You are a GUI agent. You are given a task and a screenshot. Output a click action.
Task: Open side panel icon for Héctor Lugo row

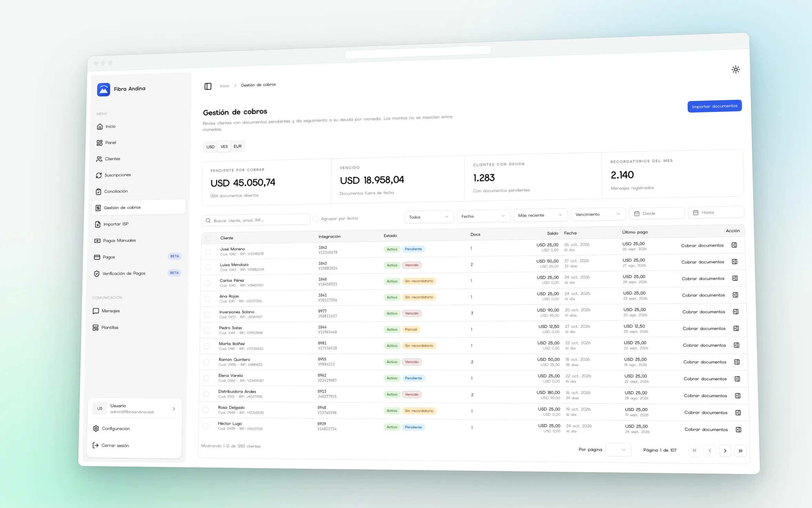[738, 429]
